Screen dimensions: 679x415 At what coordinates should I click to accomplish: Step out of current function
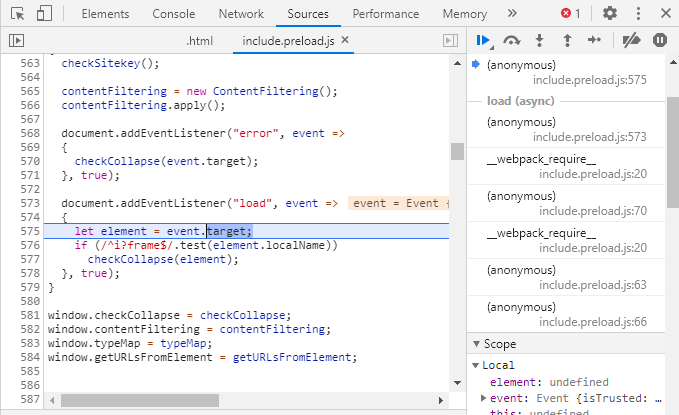[567, 40]
